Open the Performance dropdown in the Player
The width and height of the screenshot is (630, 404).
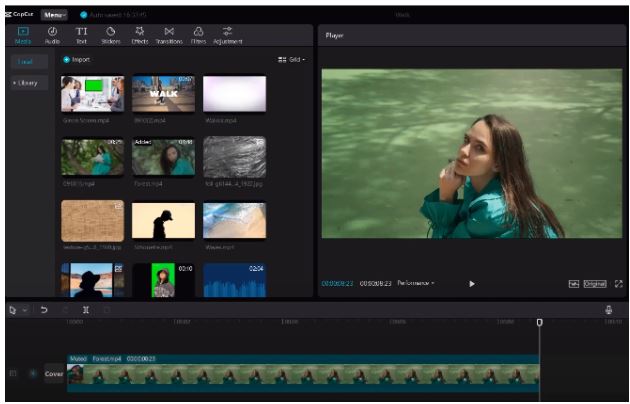416,283
